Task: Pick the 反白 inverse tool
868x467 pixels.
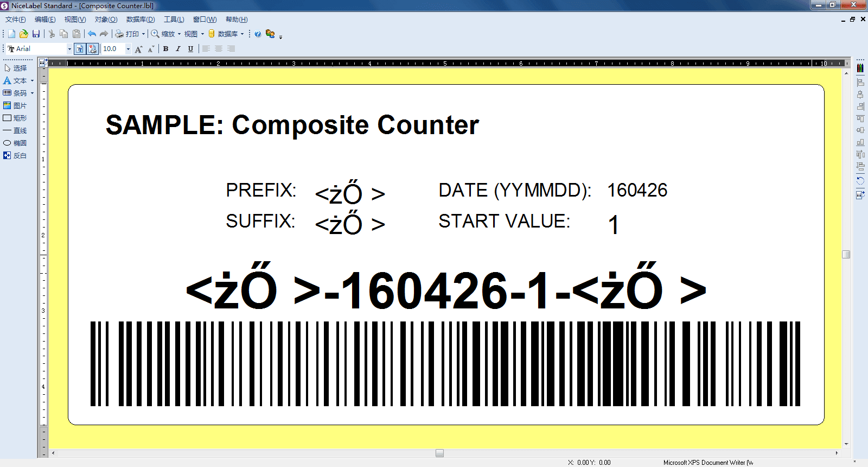Action: pos(15,155)
